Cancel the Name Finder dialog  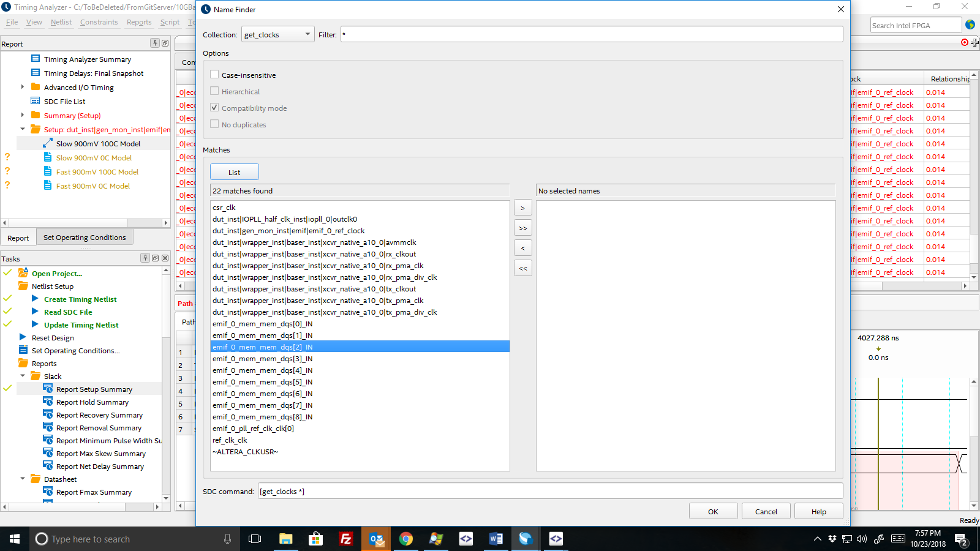point(766,511)
